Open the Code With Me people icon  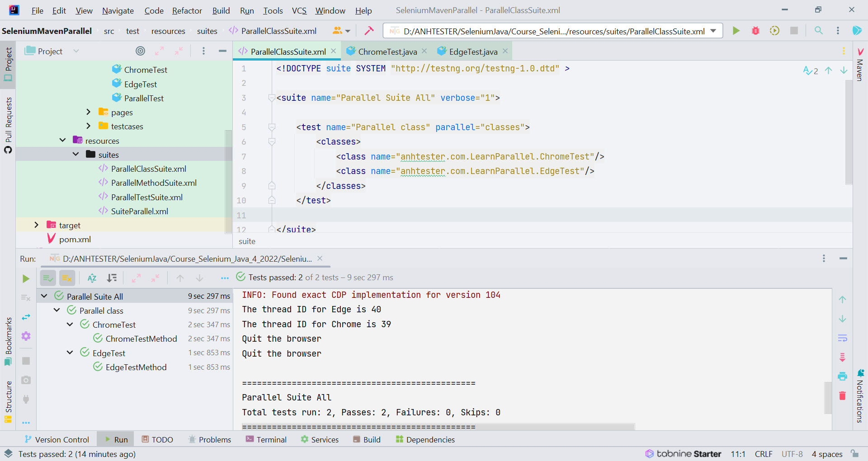tap(341, 31)
